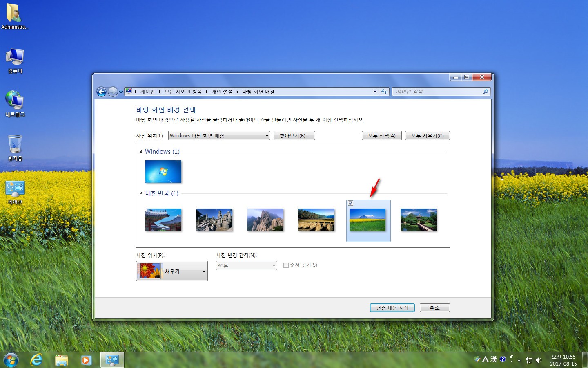The width and height of the screenshot is (588, 368).
Task: Open the volume speaker tray icon
Action: tap(539, 360)
